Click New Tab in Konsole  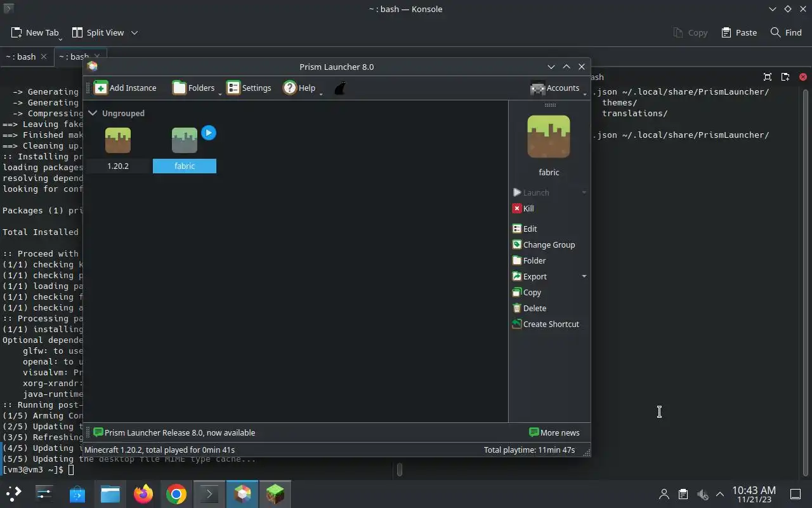pyautogui.click(x=35, y=32)
